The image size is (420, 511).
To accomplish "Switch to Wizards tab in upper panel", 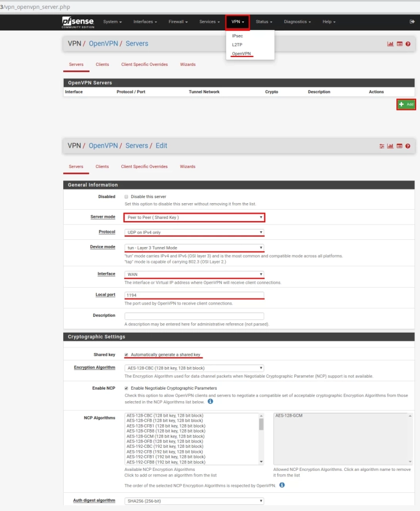I will pos(188,65).
